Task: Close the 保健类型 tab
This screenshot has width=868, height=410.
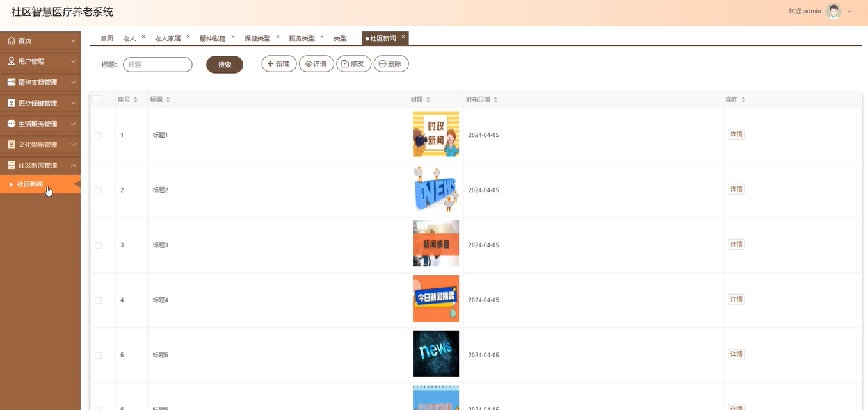Action: point(278,37)
